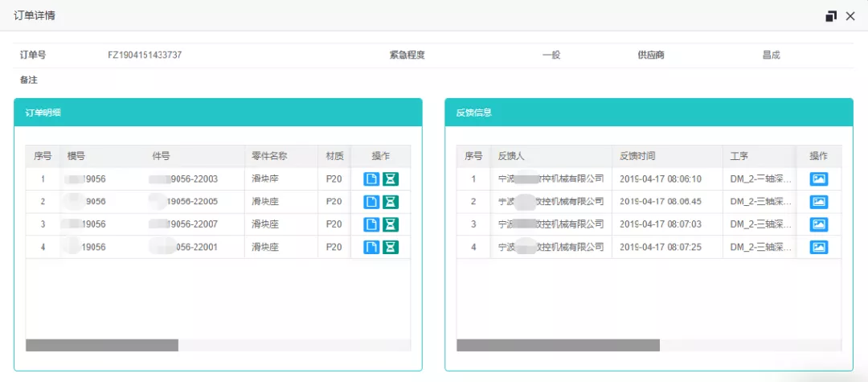Close the 订单详情 dialog
Image resolution: width=868 pixels, height=382 pixels.
(x=850, y=16)
